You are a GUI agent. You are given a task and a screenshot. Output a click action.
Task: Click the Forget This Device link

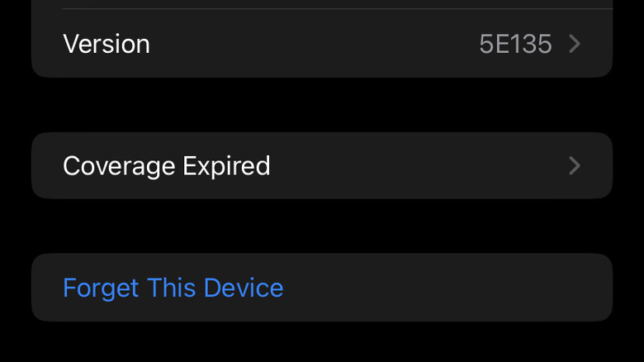[173, 288]
